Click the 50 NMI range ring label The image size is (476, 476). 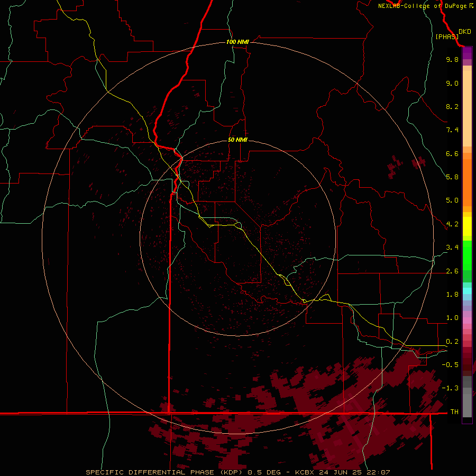click(x=237, y=140)
